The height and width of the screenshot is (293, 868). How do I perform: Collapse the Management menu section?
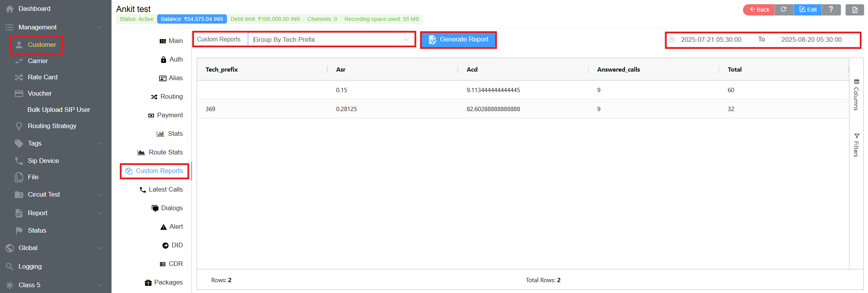99,27
